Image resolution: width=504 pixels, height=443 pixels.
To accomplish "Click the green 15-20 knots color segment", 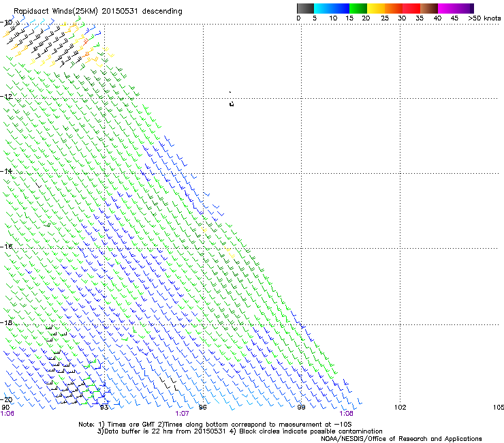I will pos(358,8).
